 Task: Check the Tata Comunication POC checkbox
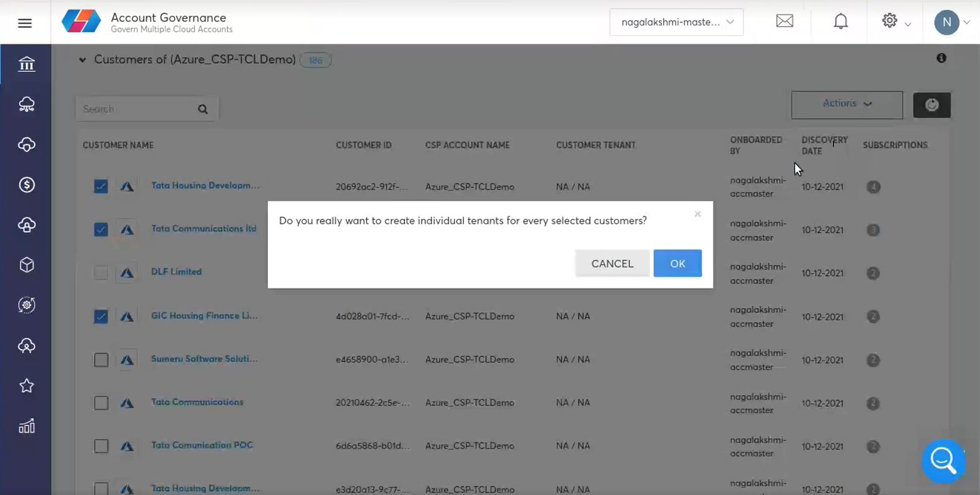click(x=101, y=446)
